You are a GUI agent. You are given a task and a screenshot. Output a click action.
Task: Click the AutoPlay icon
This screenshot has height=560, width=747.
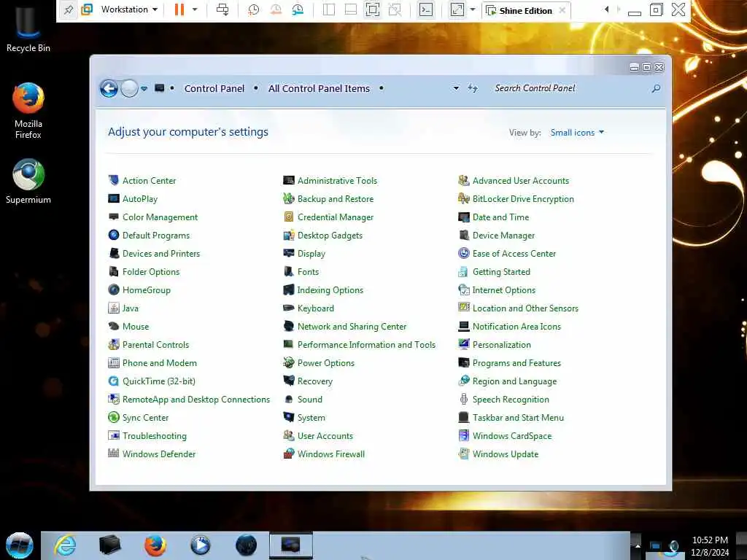pyautogui.click(x=113, y=198)
